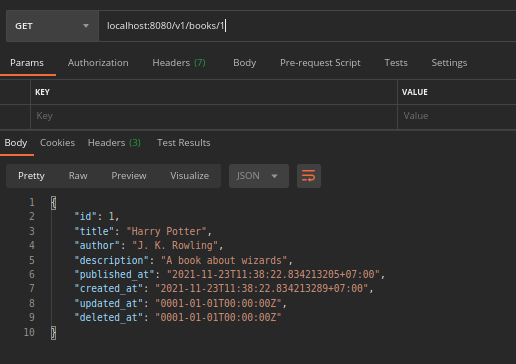516x364 pixels.
Task: Open the response Headers (3) tab
Action: (114, 143)
